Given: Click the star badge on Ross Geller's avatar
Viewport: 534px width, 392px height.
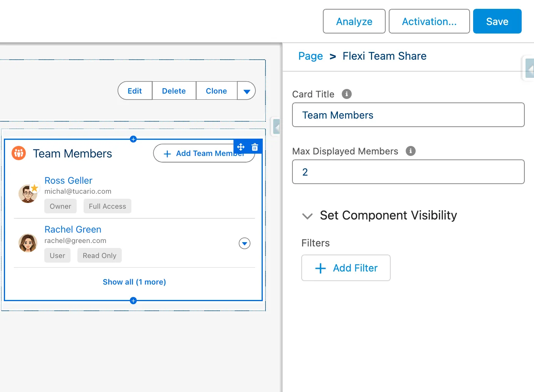Looking at the screenshot, I should point(35,188).
